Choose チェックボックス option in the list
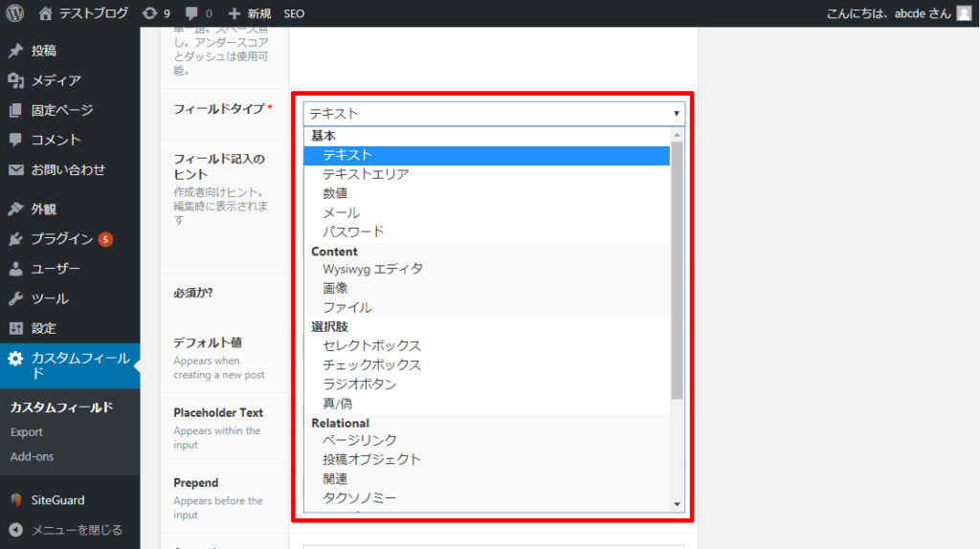 pos(371,364)
